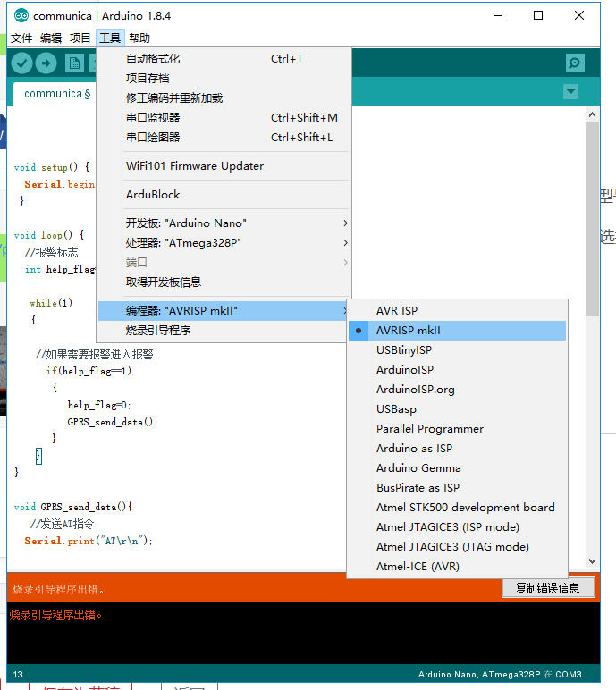Maximize the Arduino window
The height and width of the screenshot is (690, 616).
pos(538,15)
